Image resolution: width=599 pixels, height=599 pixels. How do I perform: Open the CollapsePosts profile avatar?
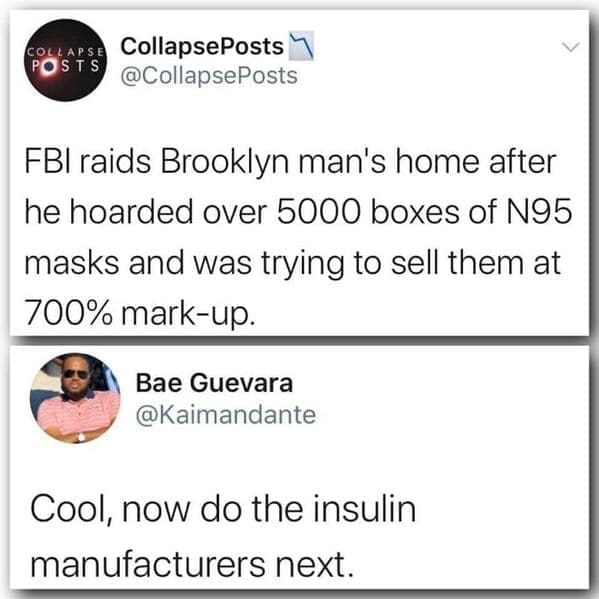(65, 60)
